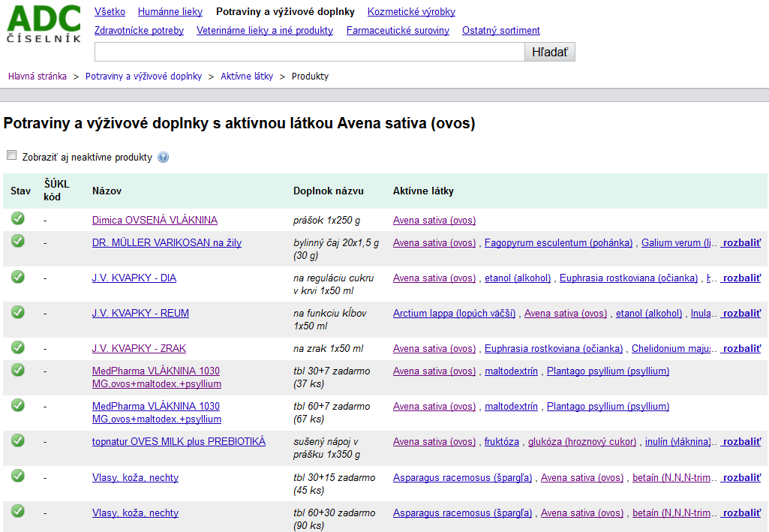Click inulín (vláknina) substance link
Image resolution: width=769 pixels, height=532 pixels.
pyautogui.click(x=678, y=442)
